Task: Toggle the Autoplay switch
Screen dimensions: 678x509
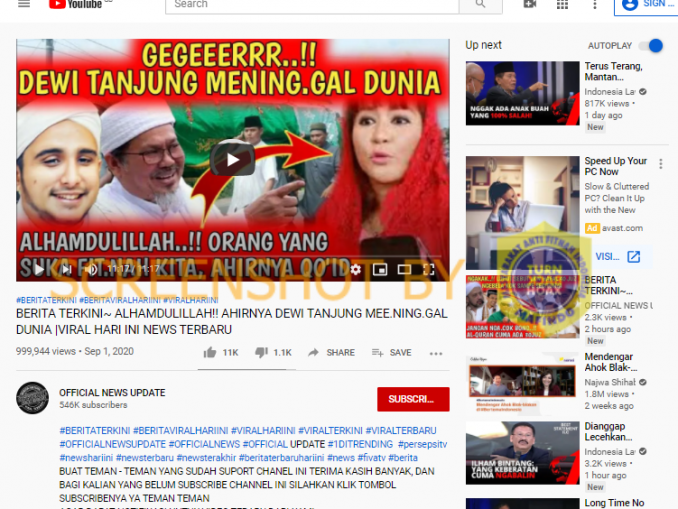Action: coord(652,45)
